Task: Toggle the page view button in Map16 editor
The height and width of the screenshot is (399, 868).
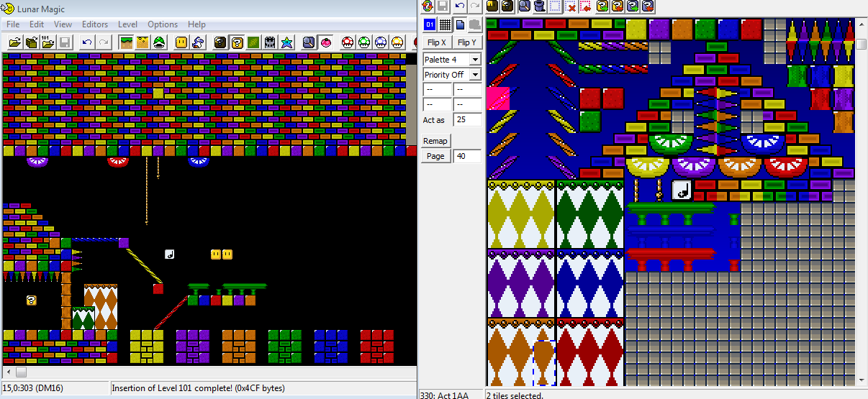Action: [x=461, y=24]
